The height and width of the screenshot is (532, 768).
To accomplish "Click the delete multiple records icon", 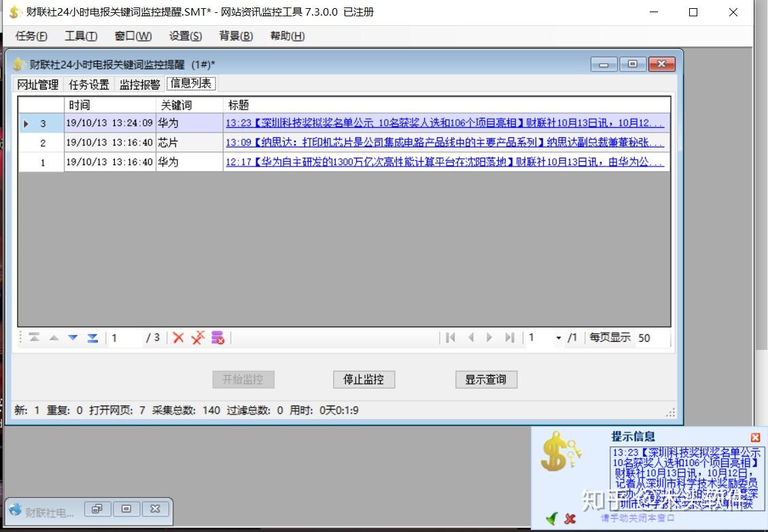I will click(198, 338).
